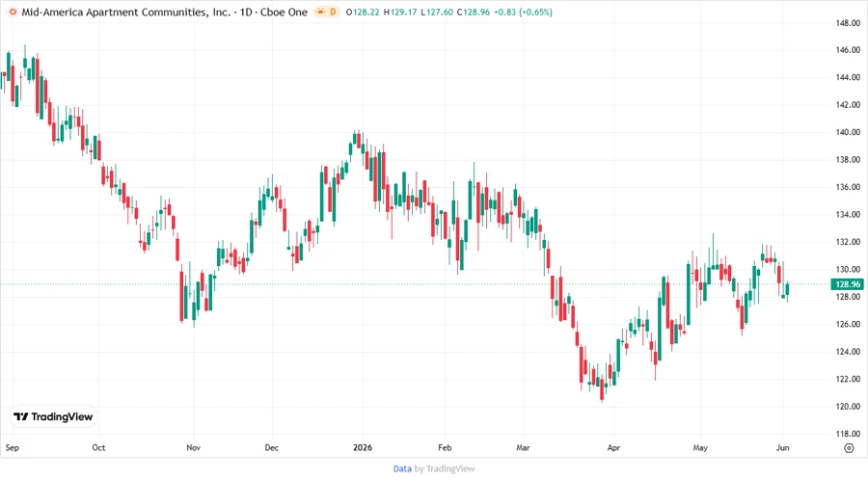Click the 136.00 price axis label

(848, 187)
